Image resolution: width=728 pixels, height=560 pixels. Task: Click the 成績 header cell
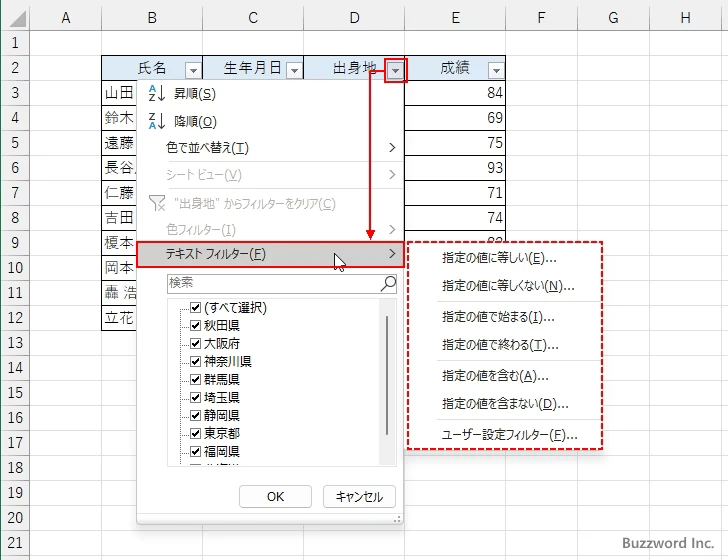tap(455, 68)
